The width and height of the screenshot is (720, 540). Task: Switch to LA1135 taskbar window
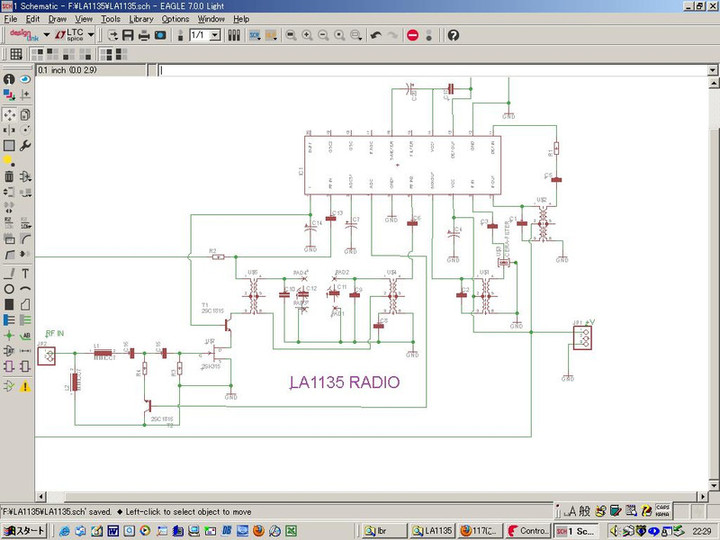click(433, 530)
